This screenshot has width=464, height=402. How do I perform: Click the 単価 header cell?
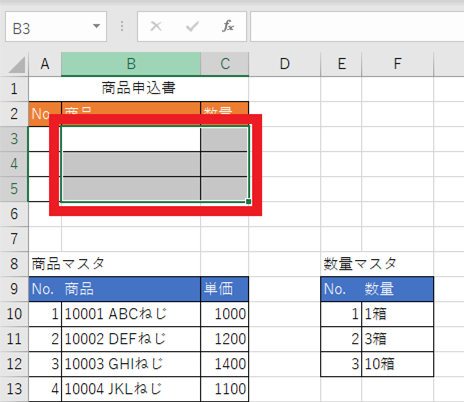(x=225, y=289)
